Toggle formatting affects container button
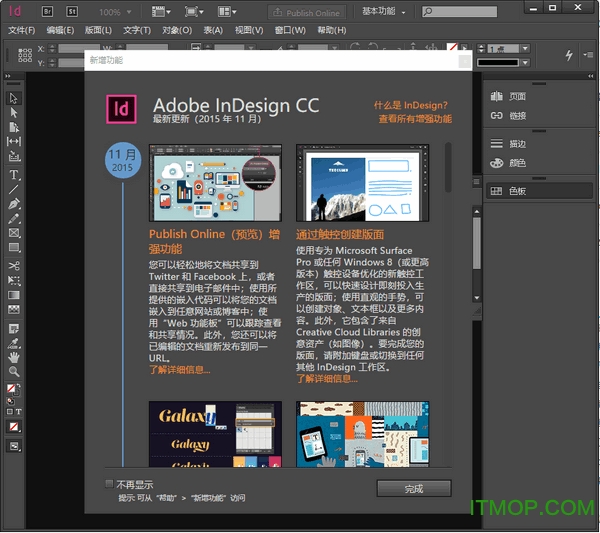Viewport: 600px width, 533px height. 10,412
